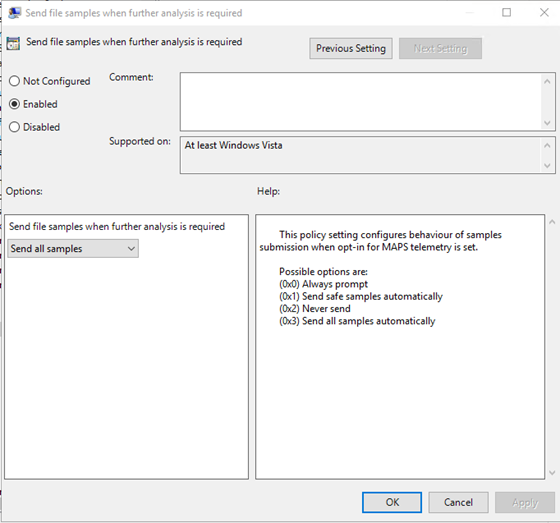Viewport: 560px width, 523px height.
Task: Click '(0x3) Send all samples automatically' text
Action: coord(357,321)
